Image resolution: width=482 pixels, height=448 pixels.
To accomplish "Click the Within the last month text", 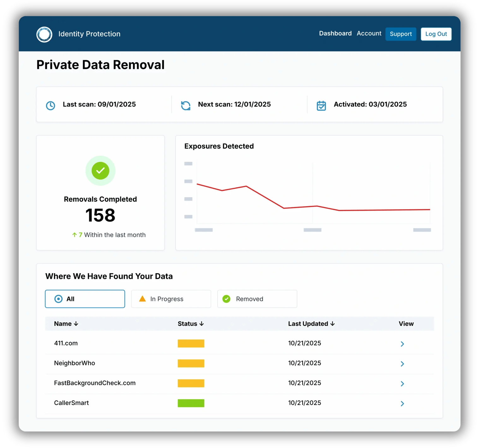I will click(x=115, y=235).
